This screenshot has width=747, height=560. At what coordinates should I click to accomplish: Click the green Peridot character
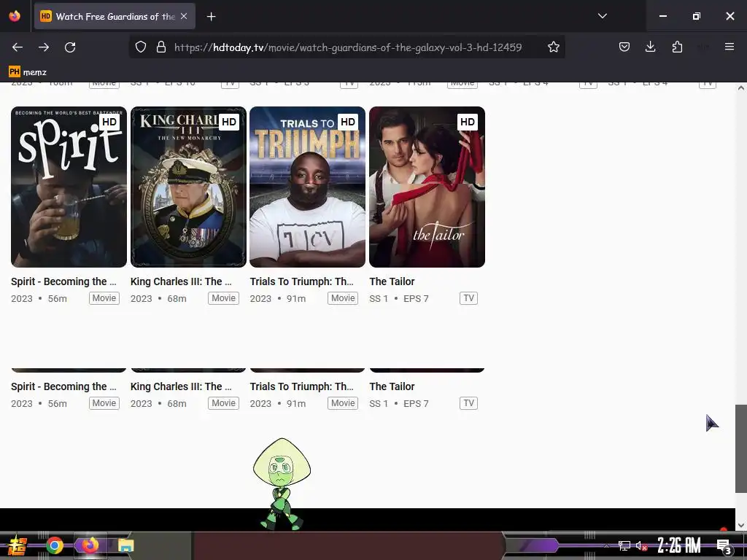pos(282,484)
